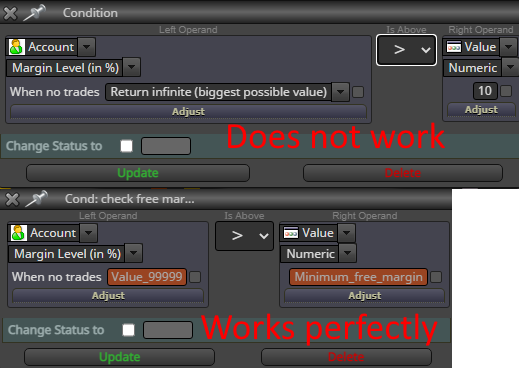This screenshot has width=519, height=368.
Task: Click Value type icon in lower panel
Action: tap(291, 233)
